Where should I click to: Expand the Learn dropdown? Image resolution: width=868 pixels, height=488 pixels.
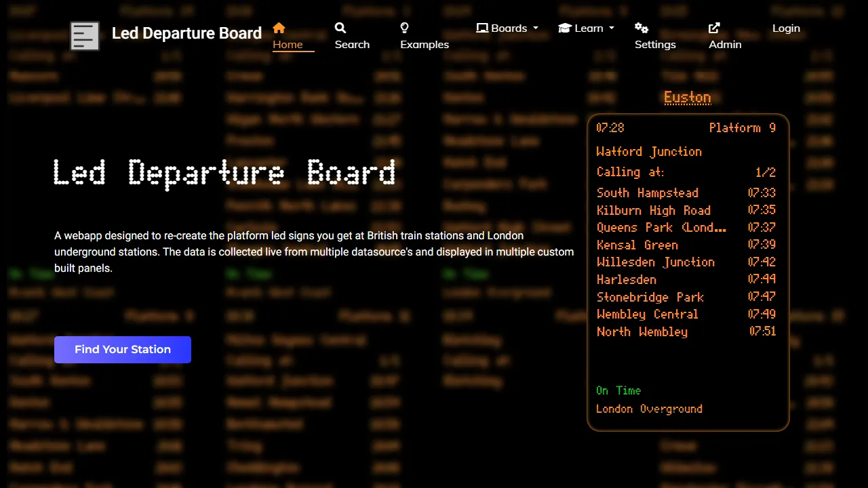(586, 28)
